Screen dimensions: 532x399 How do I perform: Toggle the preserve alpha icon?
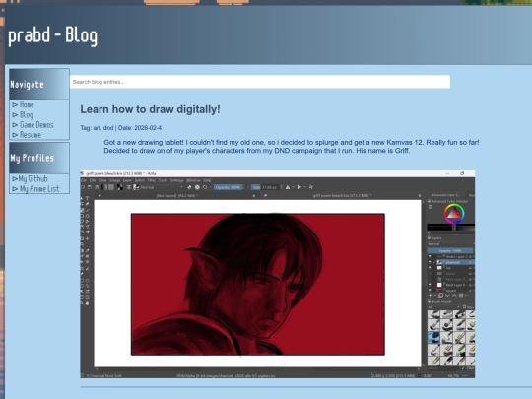tap(197, 187)
